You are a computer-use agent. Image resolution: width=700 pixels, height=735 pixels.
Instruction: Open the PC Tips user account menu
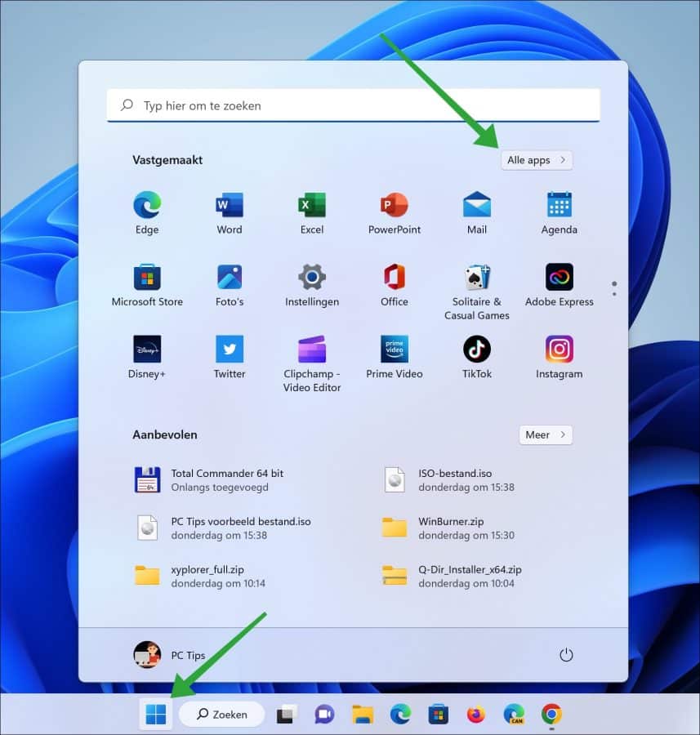(x=170, y=655)
